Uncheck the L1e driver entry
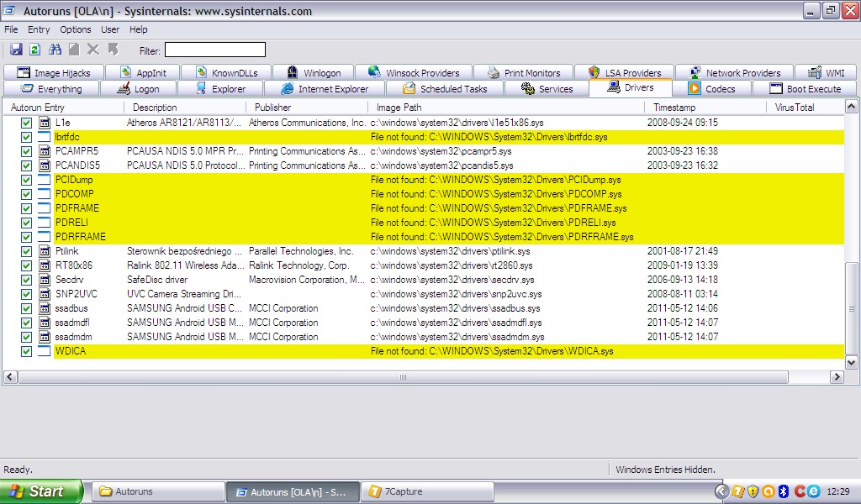 26,123
